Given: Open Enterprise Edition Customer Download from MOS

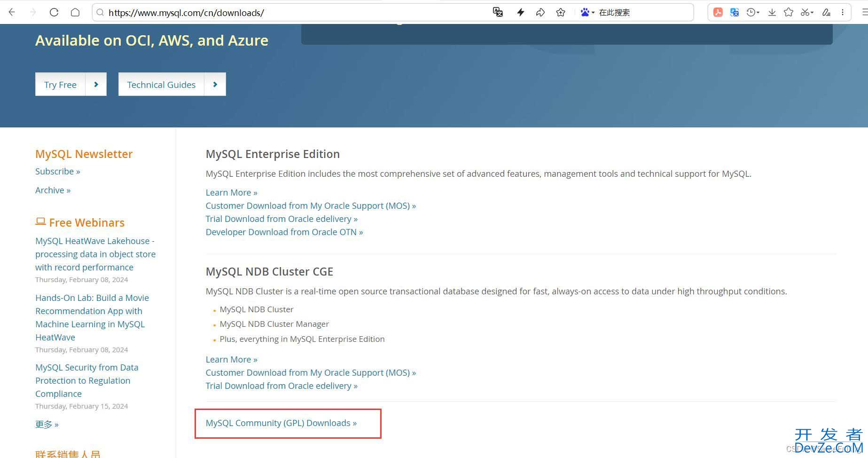Looking at the screenshot, I should 311,205.
